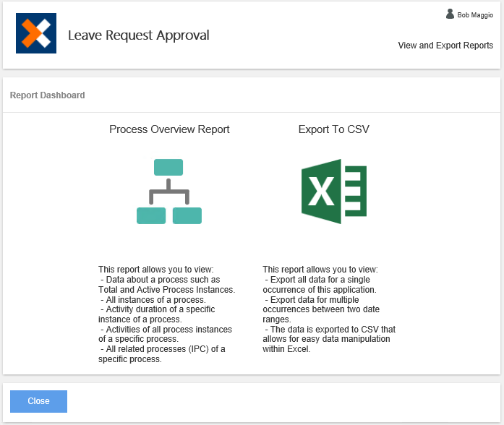This screenshot has height=425, width=504.
Task: Click 'Total and Active Process Instances.' text
Action: click(167, 289)
